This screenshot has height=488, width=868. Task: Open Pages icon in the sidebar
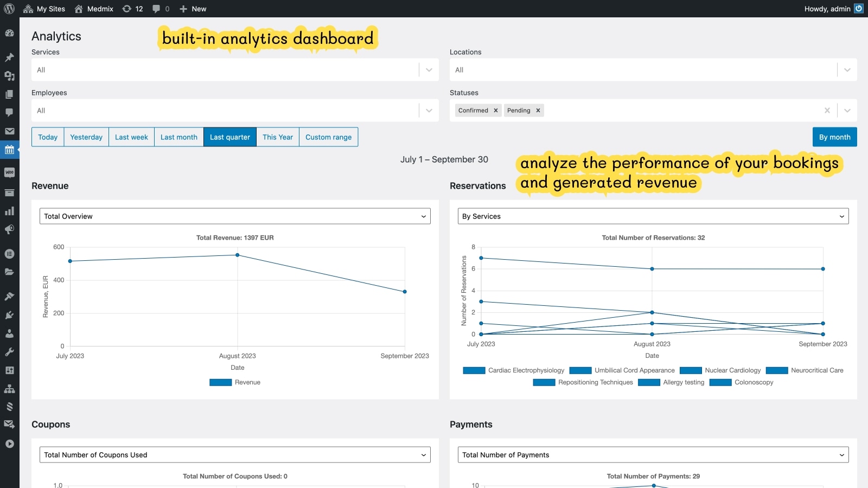click(9, 94)
